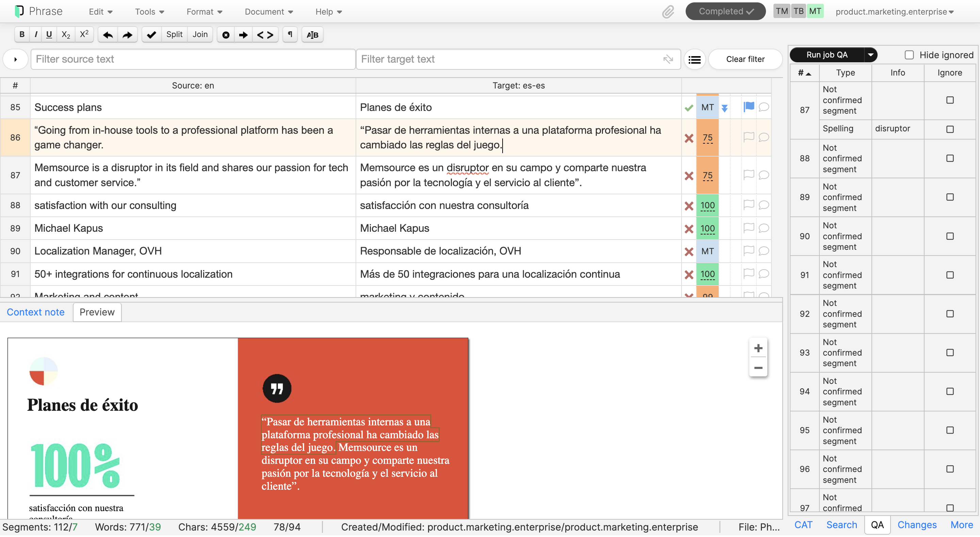Enable the Hide ignored checkbox
The width and height of the screenshot is (980, 537).
click(x=909, y=55)
